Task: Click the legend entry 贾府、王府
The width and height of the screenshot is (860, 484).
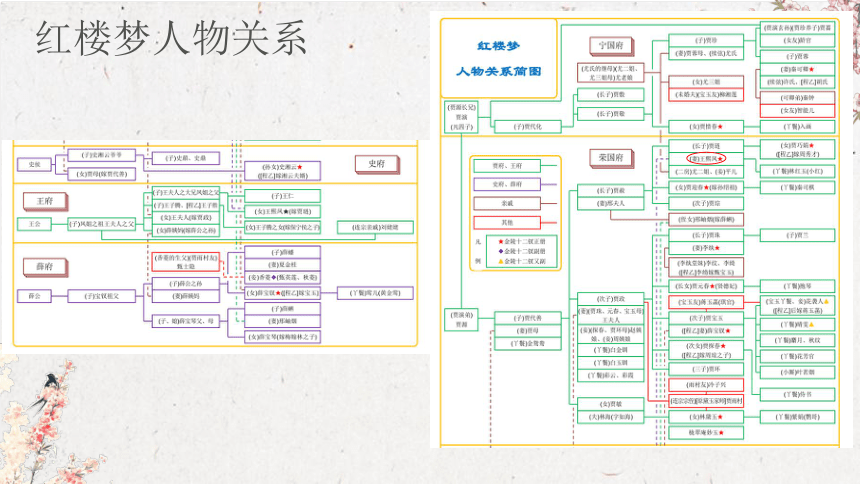Action: (x=507, y=166)
